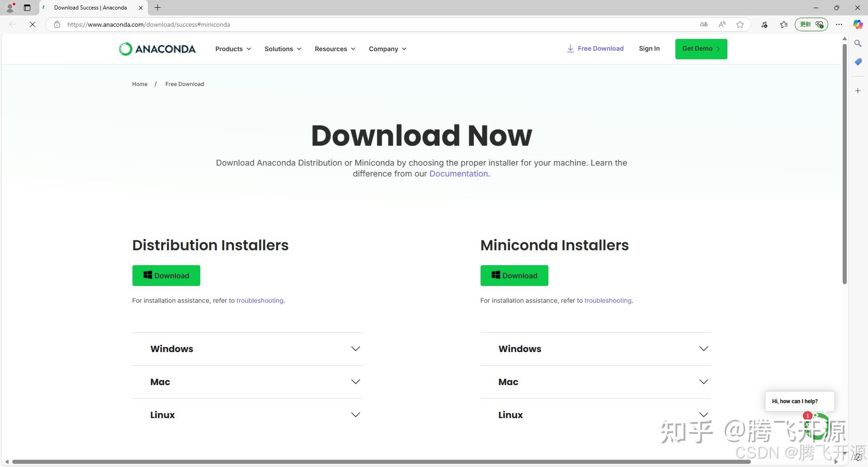Image resolution: width=868 pixels, height=467 pixels.
Task: Open browser settings and more menu
Action: [839, 24]
